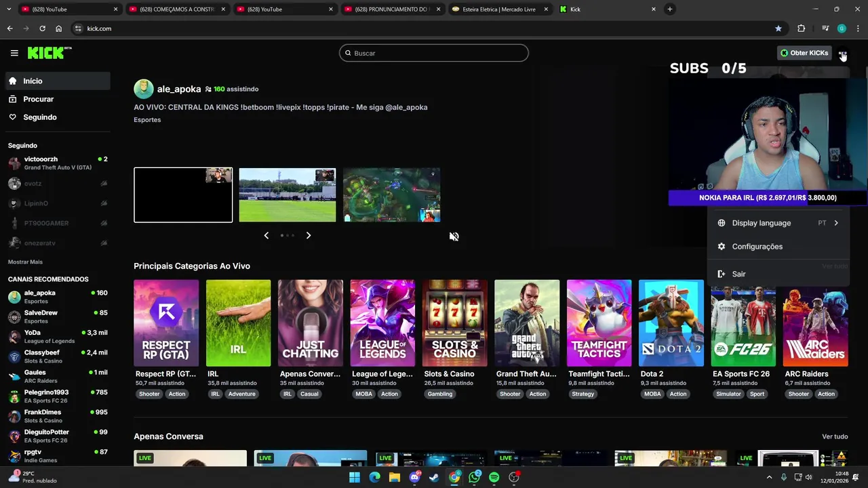
Task: Open FrankDimes in recommended channels
Action: pos(58,416)
